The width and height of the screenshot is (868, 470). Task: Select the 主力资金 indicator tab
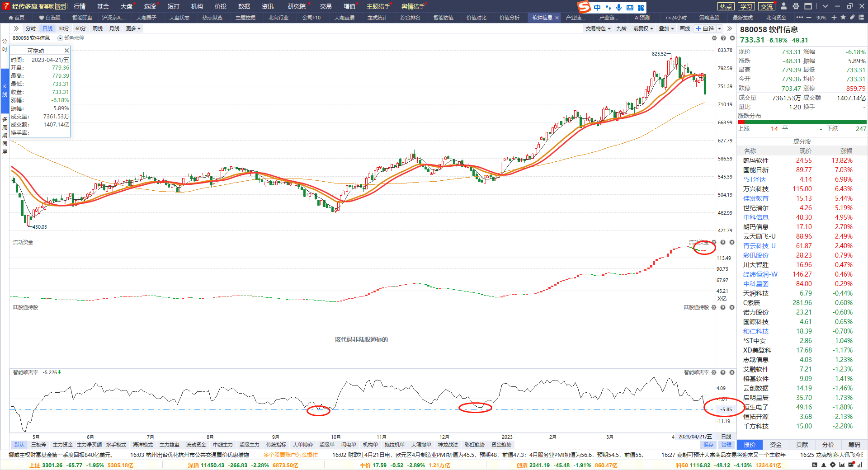coord(62,445)
